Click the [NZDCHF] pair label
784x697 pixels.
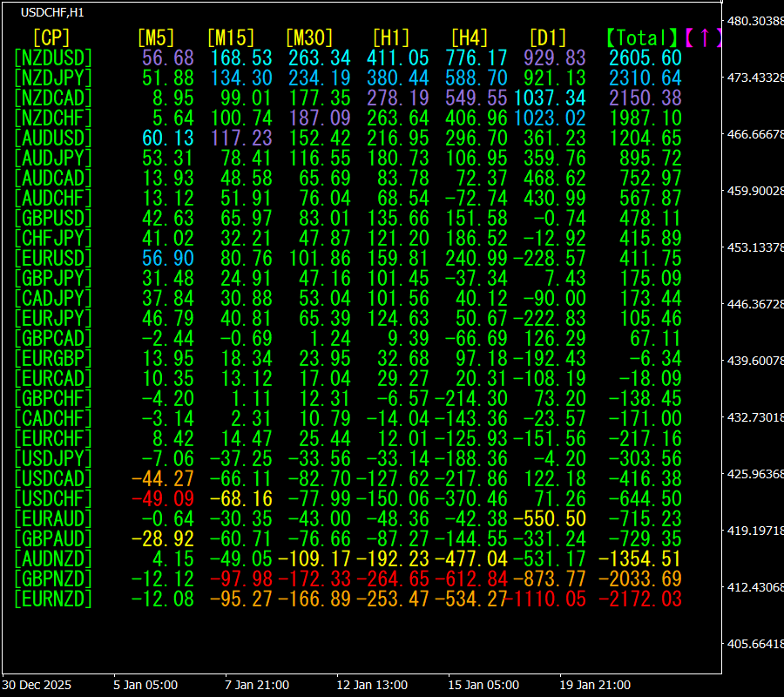point(53,118)
